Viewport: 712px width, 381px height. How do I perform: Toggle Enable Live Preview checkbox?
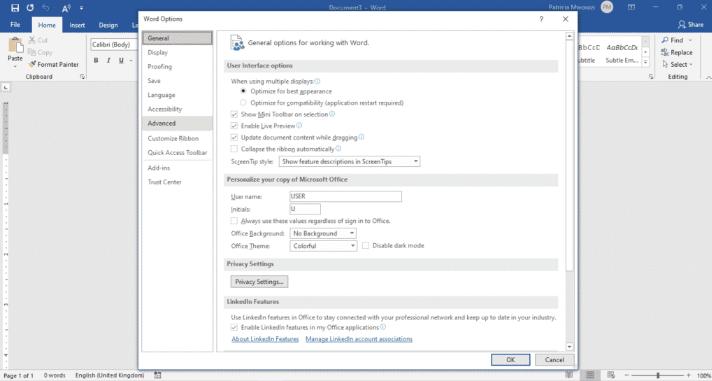[x=234, y=126]
